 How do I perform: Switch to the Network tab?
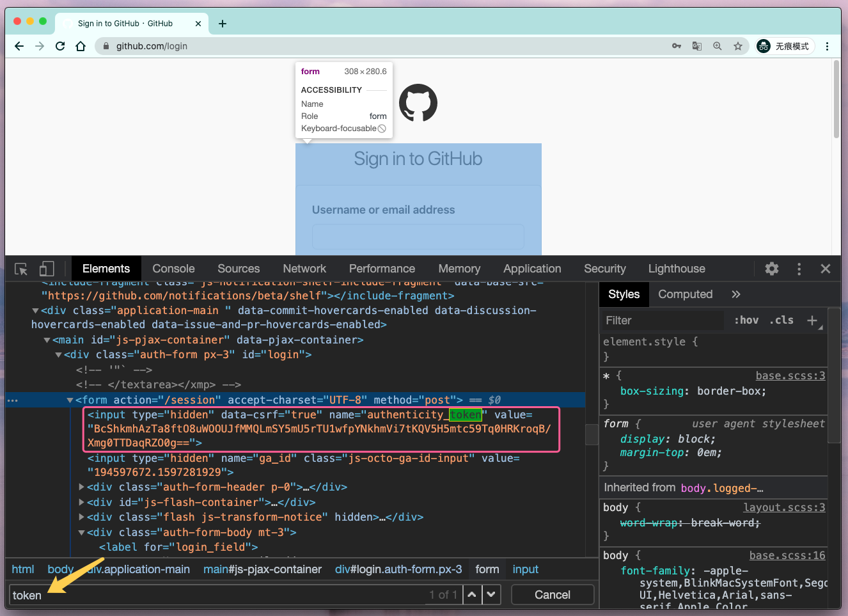[x=304, y=269]
